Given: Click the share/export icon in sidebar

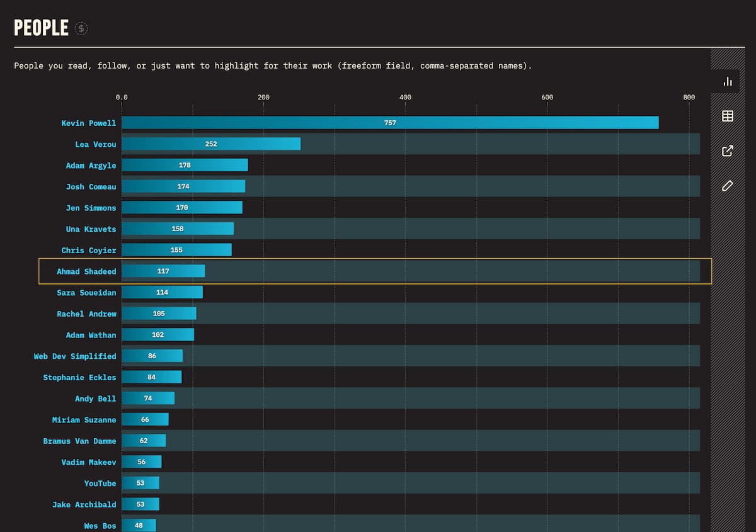Looking at the screenshot, I should 728,151.
